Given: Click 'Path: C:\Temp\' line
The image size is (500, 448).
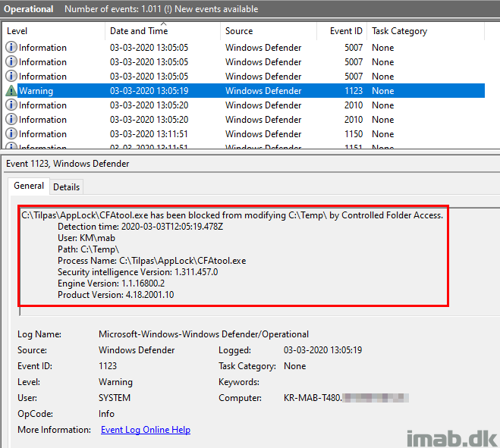Looking at the screenshot, I should pyautogui.click(x=88, y=249).
